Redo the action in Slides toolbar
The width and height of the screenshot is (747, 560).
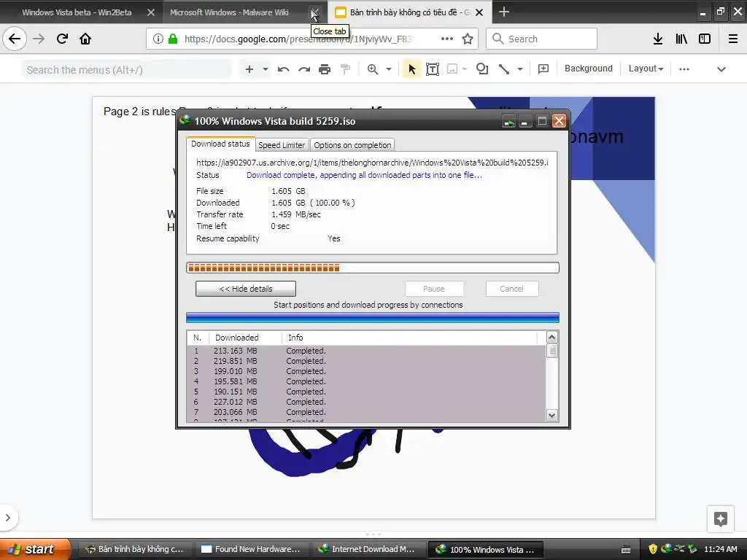tap(304, 69)
